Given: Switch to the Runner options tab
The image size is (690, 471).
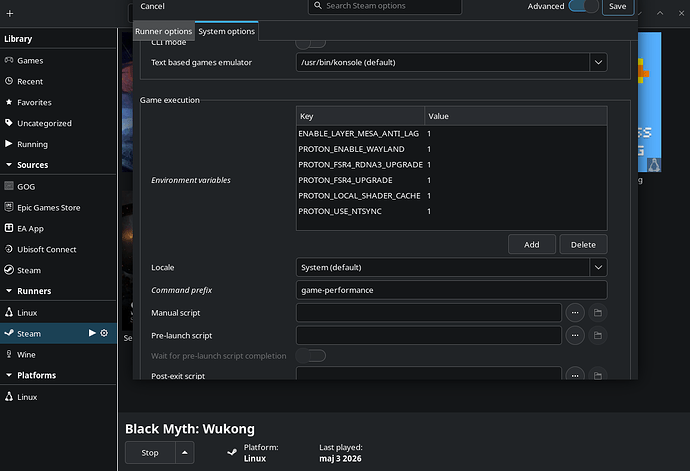Looking at the screenshot, I should point(164,31).
